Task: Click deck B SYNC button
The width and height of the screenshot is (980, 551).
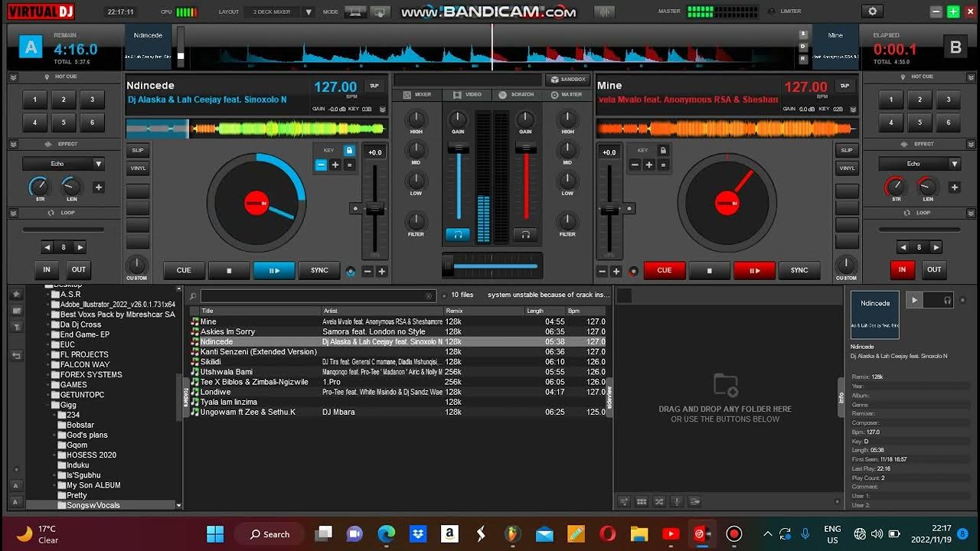Action: [x=799, y=270]
